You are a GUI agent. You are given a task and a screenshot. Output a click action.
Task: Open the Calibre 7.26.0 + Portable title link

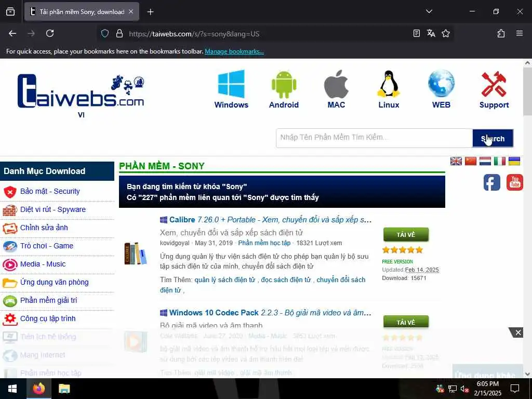tap(270, 220)
